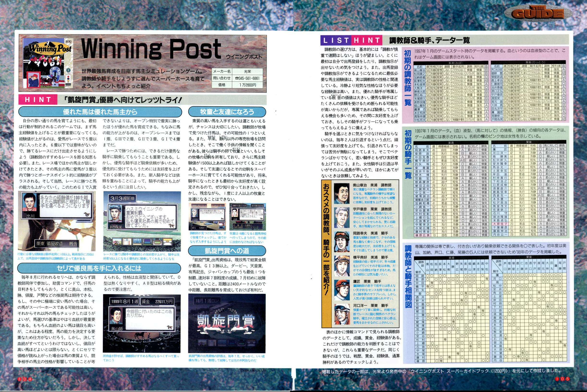The height and width of the screenshot is (392, 587).
Task: Click the 凱旋門賞への道 section header
Action: tap(227, 251)
